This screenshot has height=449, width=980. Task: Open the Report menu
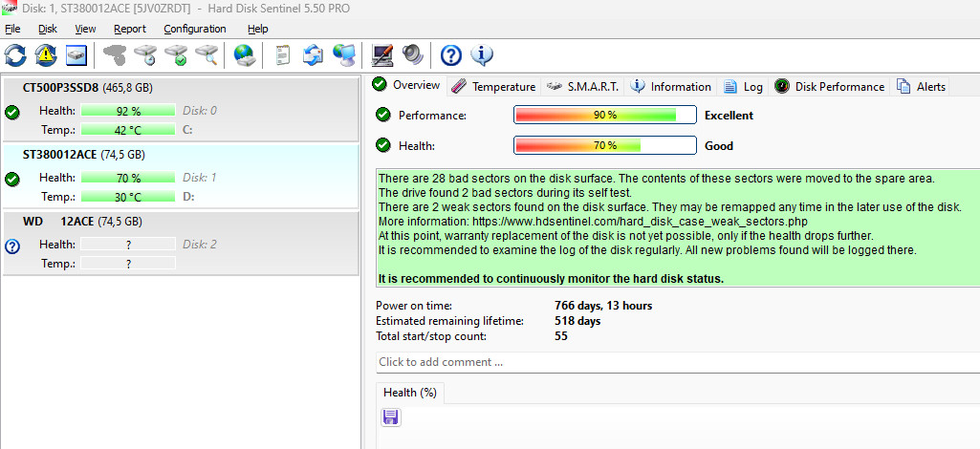pyautogui.click(x=130, y=29)
